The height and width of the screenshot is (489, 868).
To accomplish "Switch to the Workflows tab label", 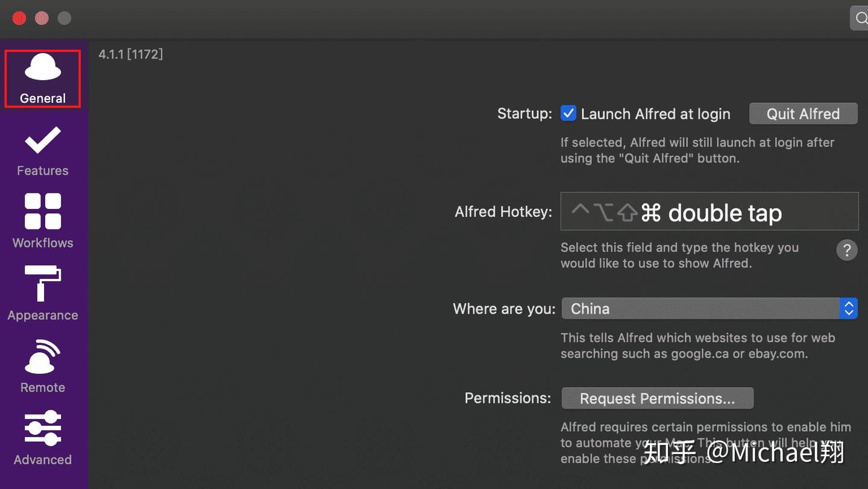I will 43,243.
